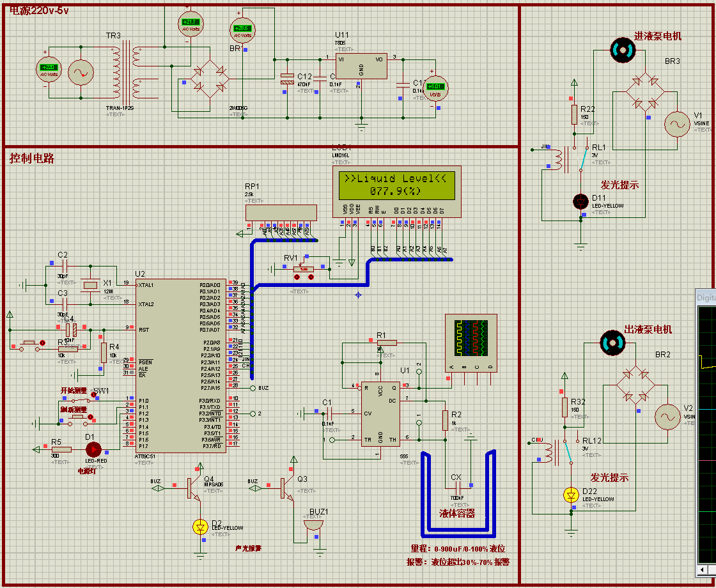Select the 出液泵电机 outlet pump motor
Screen dimensions: 716x588
612,343
